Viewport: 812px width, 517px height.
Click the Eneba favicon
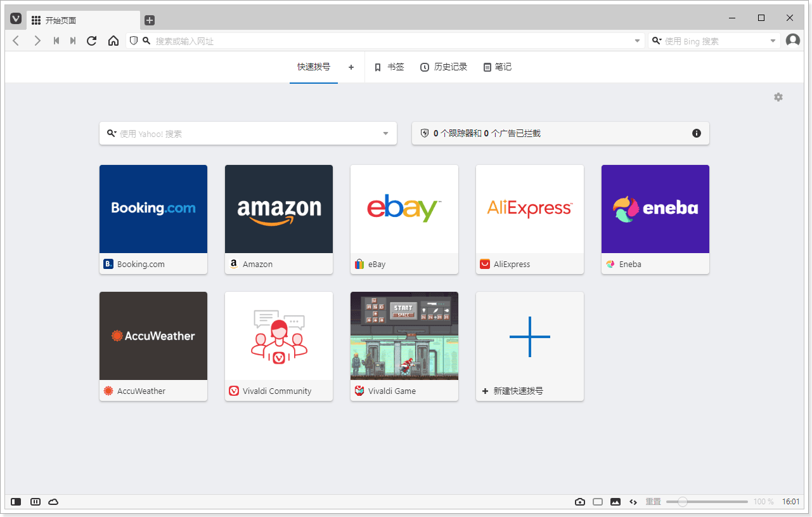coord(610,264)
